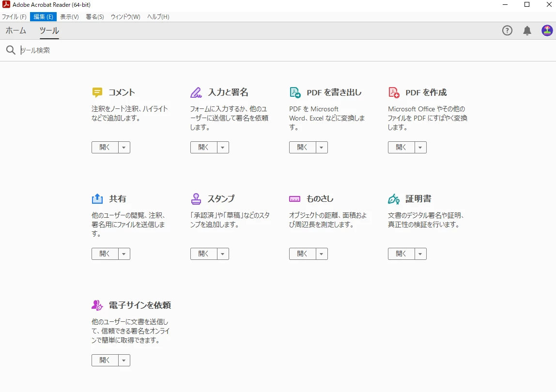
Task: Open the 編集(E) menu
Action: tap(43, 16)
